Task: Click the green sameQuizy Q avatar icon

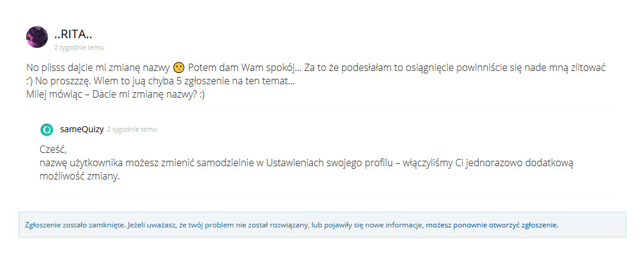Action: (47, 129)
